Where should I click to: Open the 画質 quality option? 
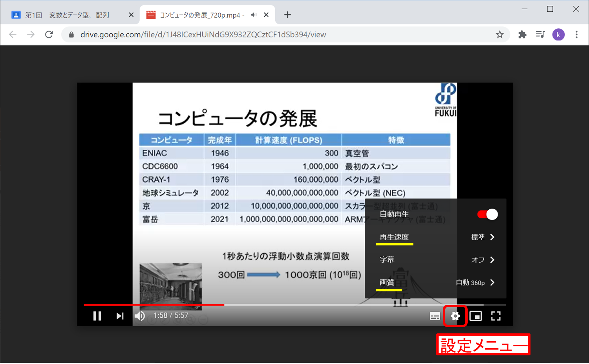point(435,282)
